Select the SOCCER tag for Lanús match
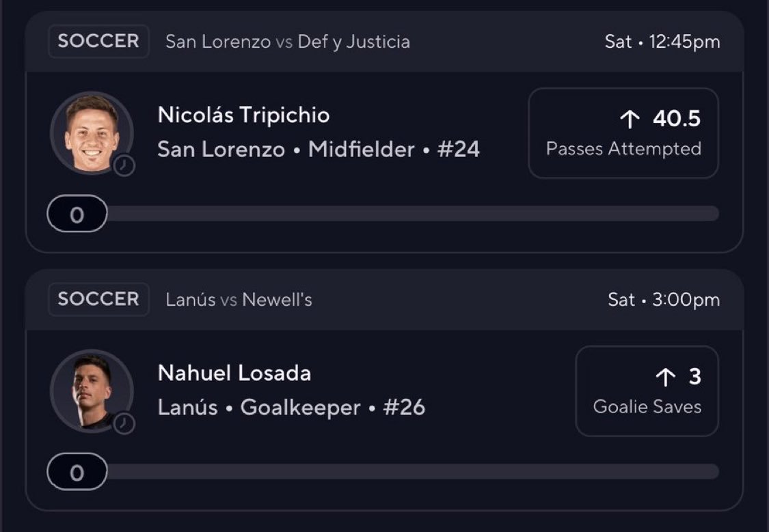This screenshot has width=769, height=532. [x=98, y=299]
